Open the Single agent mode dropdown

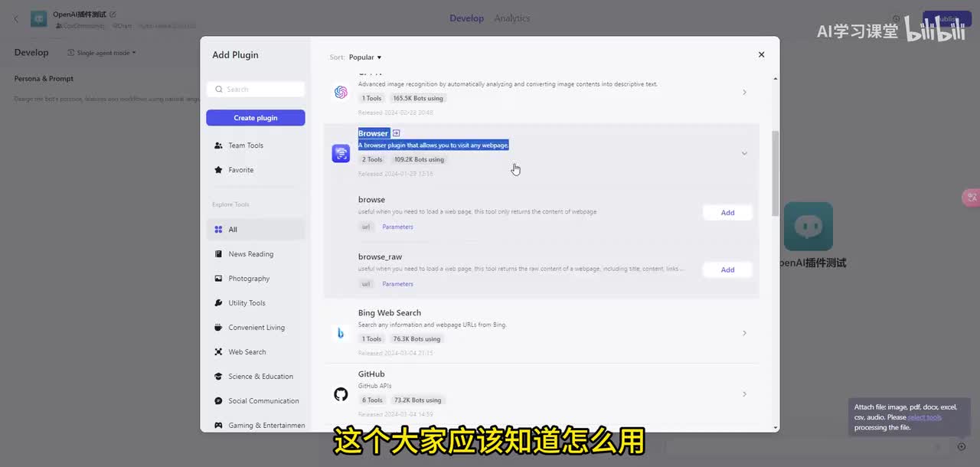coord(102,53)
